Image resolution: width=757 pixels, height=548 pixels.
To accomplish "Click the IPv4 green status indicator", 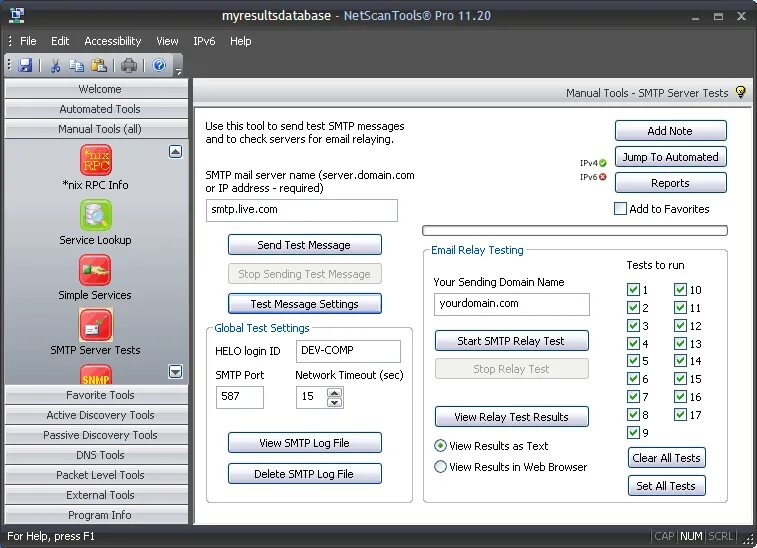I will coord(603,163).
